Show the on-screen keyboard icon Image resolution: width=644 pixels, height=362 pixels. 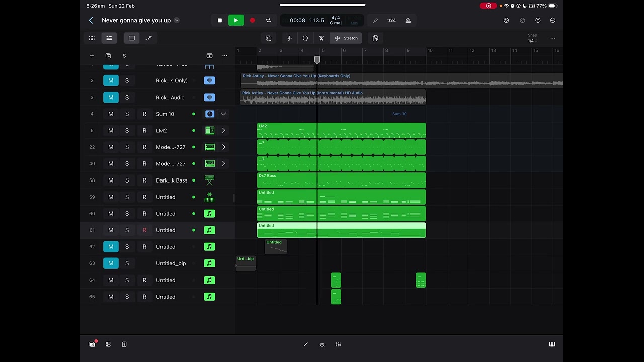[552, 344]
